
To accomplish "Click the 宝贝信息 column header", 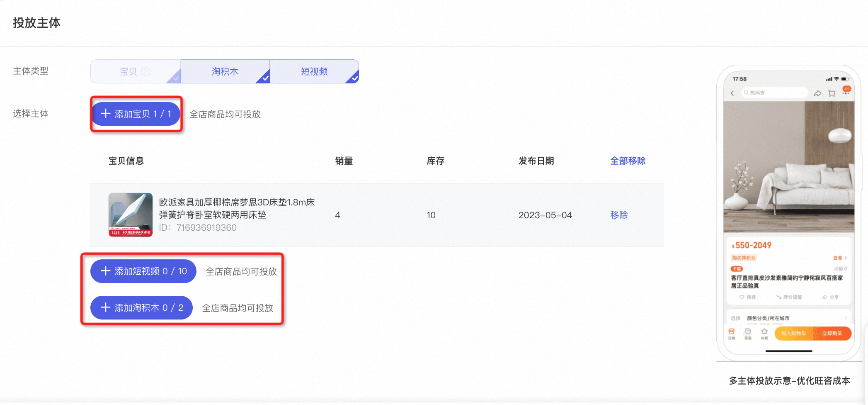I will [126, 161].
